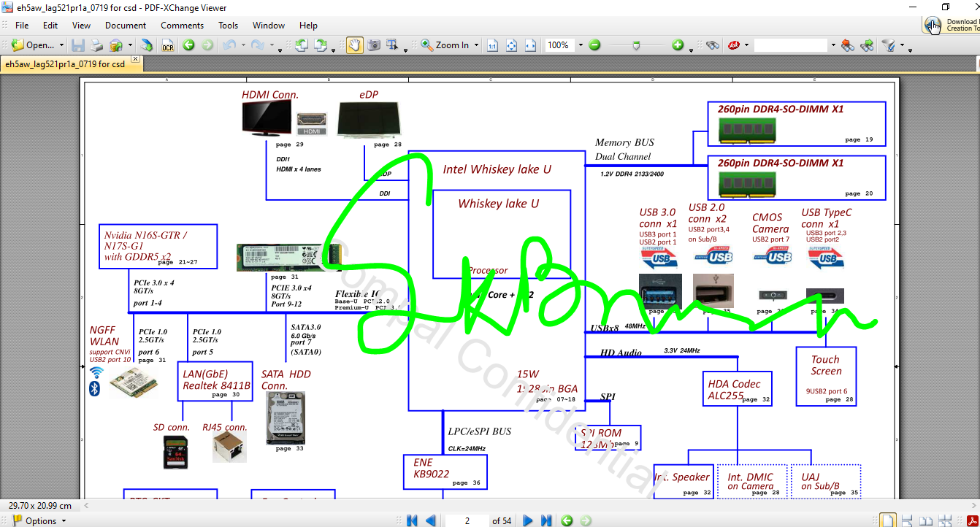Click the Undo icon
This screenshot has width=980, height=527.
coord(229,45)
